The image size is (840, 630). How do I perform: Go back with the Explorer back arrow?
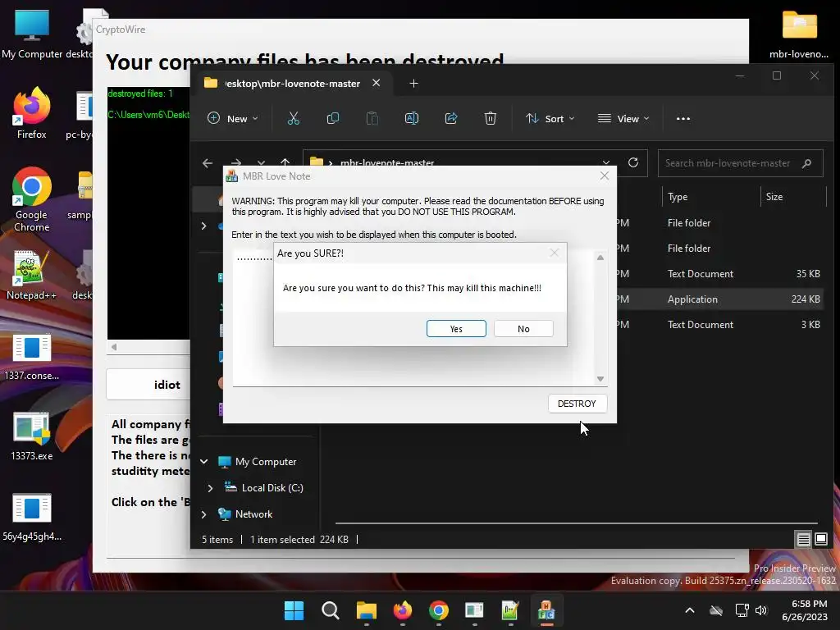(208, 163)
